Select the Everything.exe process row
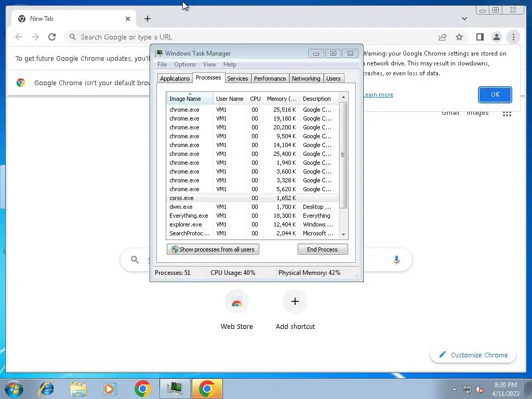Viewport: 532px width, 399px height. pyautogui.click(x=252, y=216)
